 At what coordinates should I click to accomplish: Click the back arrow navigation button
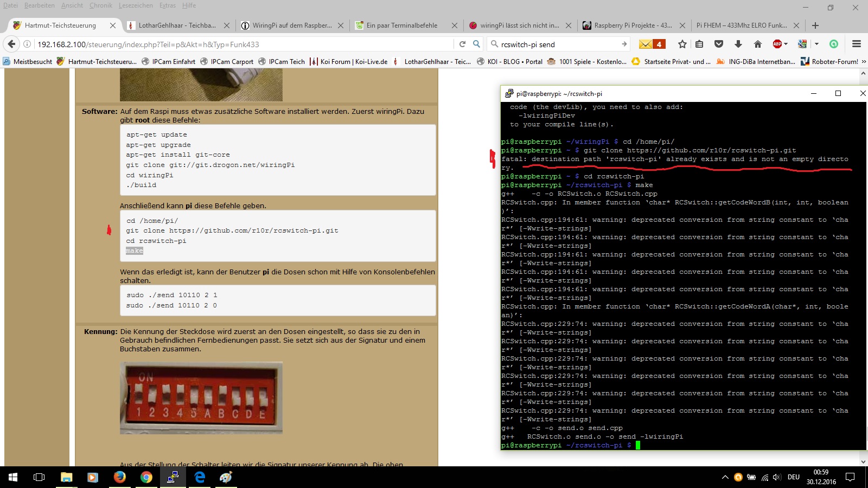click(x=12, y=44)
